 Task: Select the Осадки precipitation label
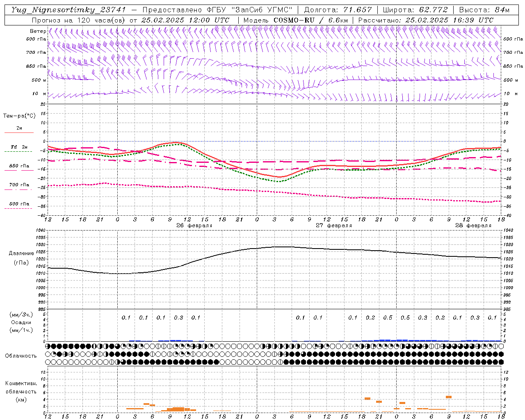(21, 322)
